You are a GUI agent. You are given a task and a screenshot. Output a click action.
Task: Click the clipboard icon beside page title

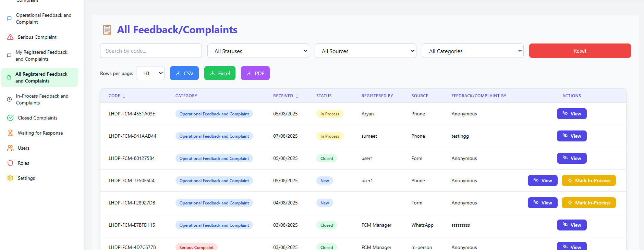pos(107,30)
